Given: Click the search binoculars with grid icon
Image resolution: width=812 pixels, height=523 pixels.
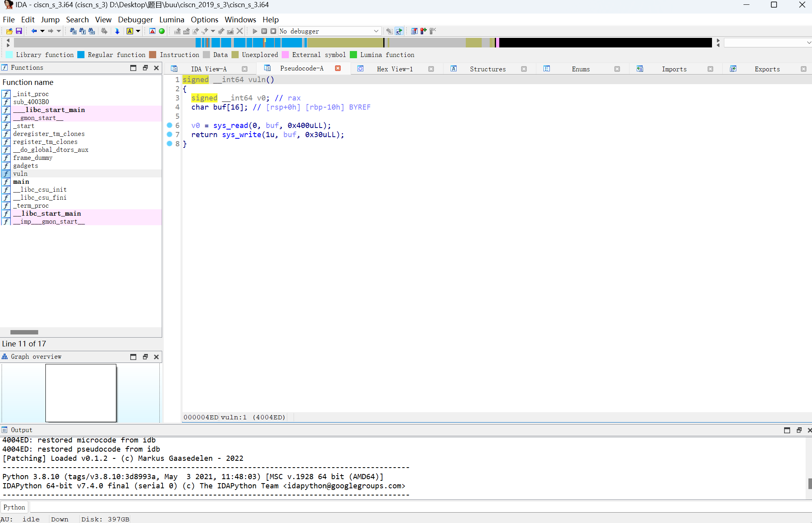Looking at the screenshot, I should (x=73, y=31).
